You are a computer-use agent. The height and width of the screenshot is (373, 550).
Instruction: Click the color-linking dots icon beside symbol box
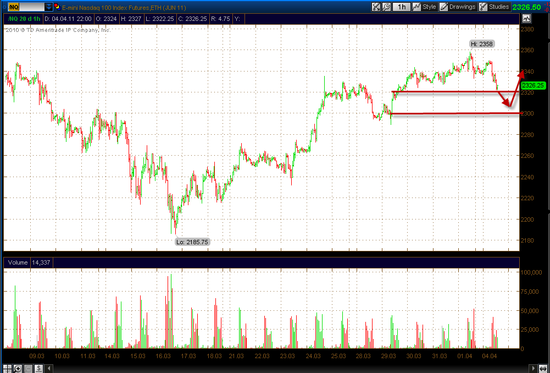tap(57, 7)
